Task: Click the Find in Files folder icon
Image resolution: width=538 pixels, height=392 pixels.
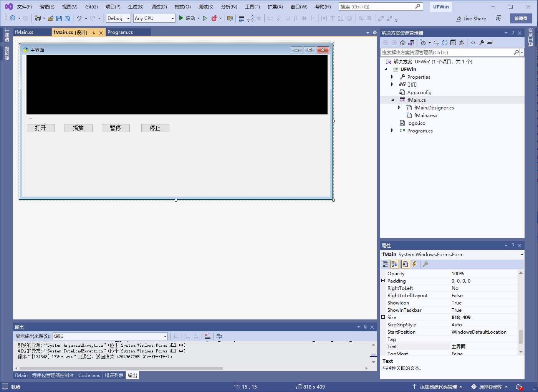Action: [230, 18]
